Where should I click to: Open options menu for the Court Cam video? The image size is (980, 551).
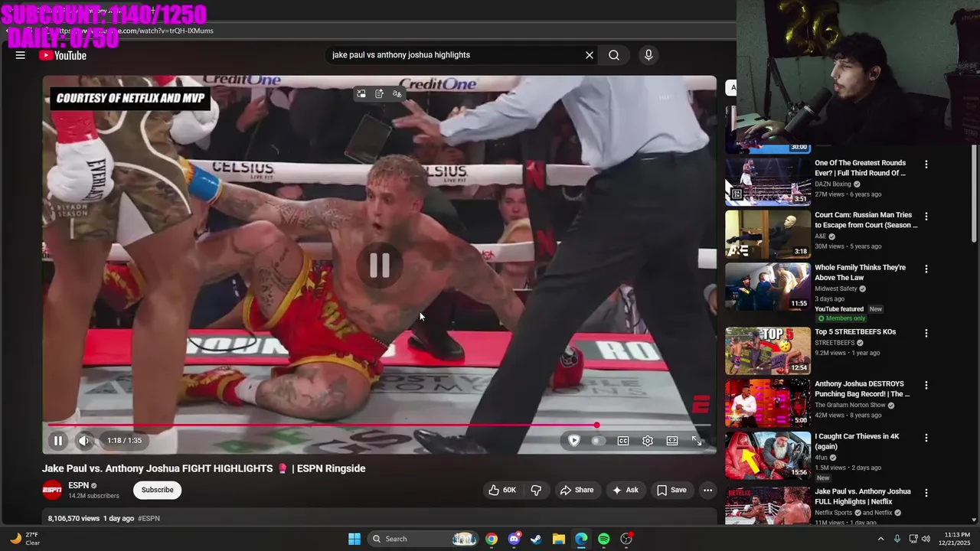pos(926,217)
